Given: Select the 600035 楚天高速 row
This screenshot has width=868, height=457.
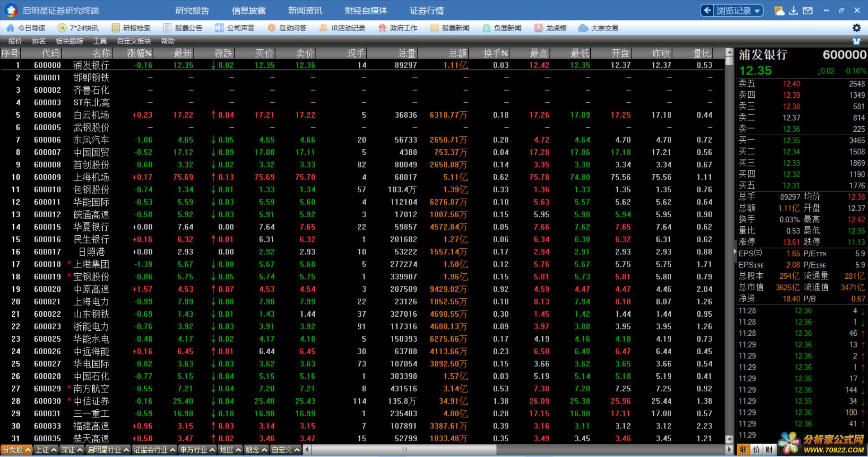Looking at the screenshot, I should click(x=362, y=438).
